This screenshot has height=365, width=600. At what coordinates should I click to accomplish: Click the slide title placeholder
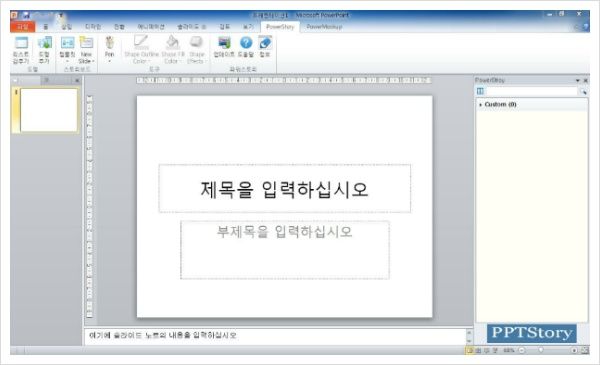285,189
